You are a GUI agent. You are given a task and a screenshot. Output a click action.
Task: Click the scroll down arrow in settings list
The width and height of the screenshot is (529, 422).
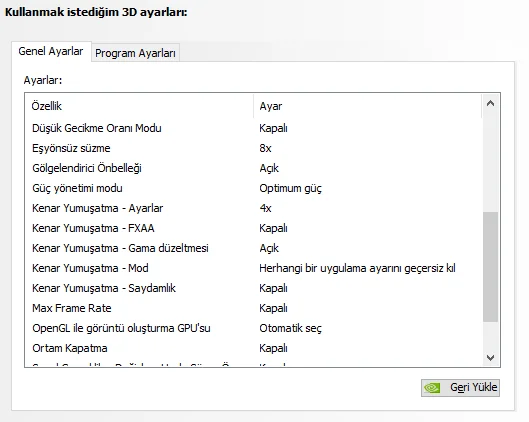[491, 357]
